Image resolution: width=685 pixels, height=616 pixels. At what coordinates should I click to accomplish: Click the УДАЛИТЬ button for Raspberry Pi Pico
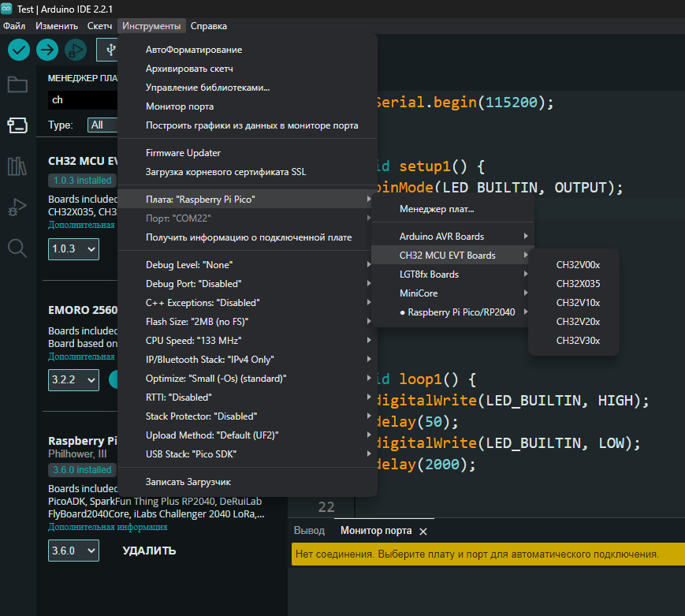click(149, 551)
